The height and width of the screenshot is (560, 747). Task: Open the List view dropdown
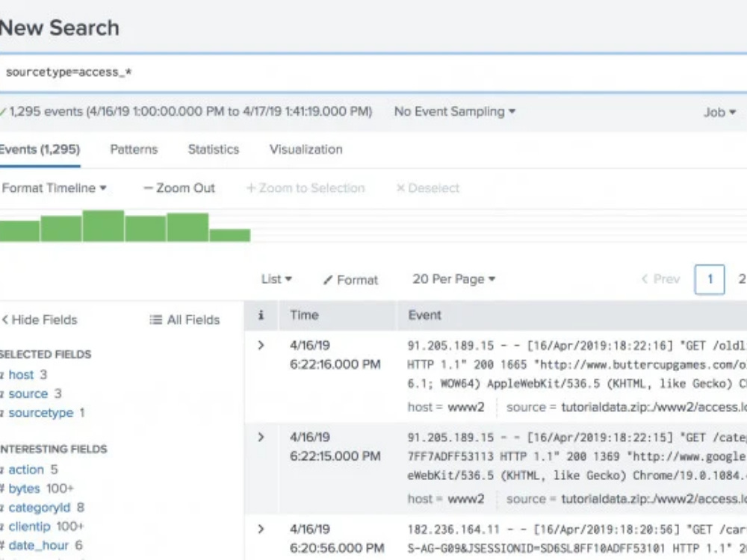tap(276, 280)
